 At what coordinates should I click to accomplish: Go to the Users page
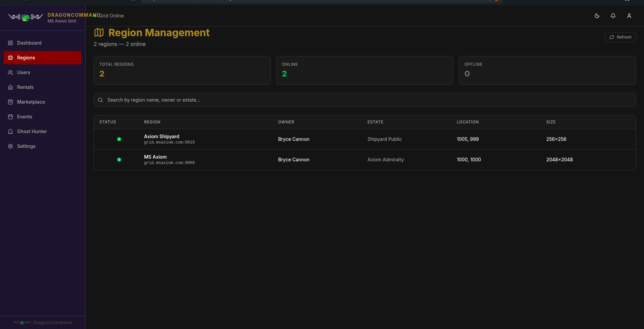(42, 72)
